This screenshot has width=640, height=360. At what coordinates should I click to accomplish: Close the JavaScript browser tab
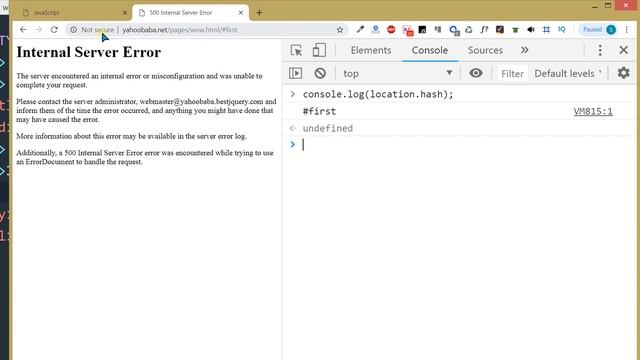coord(125,13)
